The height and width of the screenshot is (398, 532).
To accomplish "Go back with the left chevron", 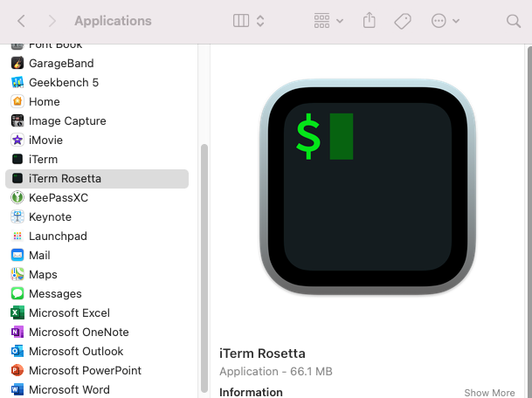I will coord(21,21).
